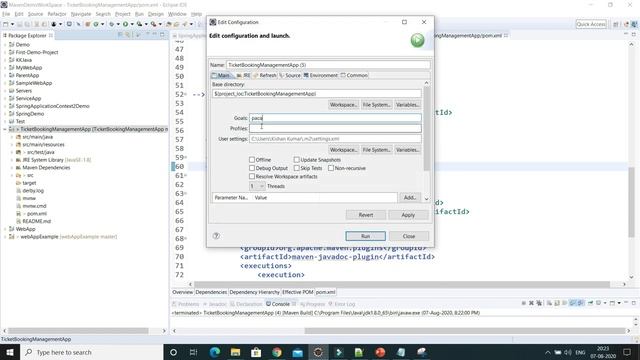Screen dimensions: 640x360
Task: Open File Explorer from taskbar
Action: 236,352
